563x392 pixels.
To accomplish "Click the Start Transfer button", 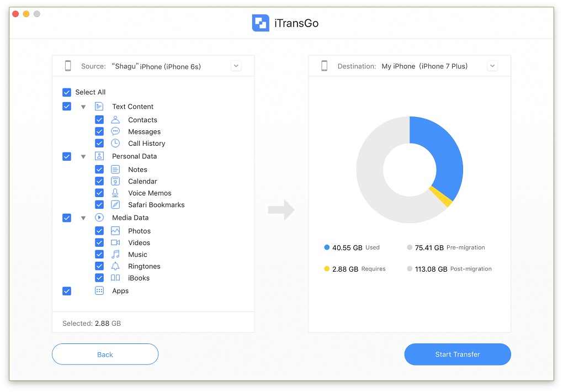I will (458, 354).
